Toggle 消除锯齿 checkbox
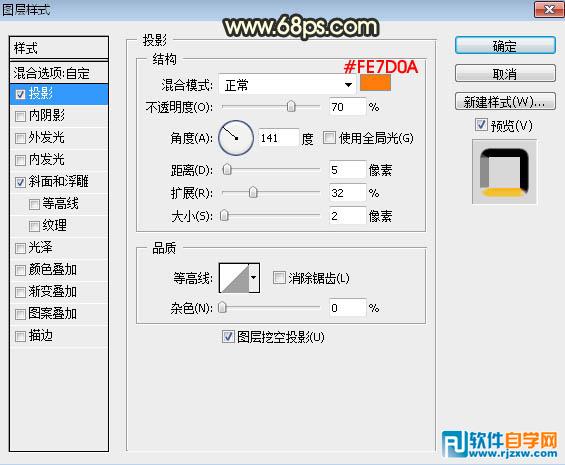565x465 pixels. pos(279,278)
